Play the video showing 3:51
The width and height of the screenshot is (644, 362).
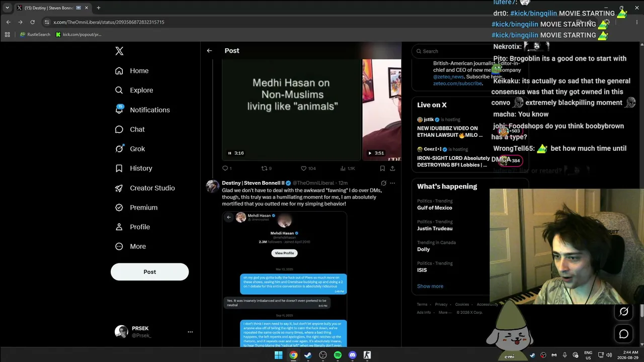click(x=370, y=153)
